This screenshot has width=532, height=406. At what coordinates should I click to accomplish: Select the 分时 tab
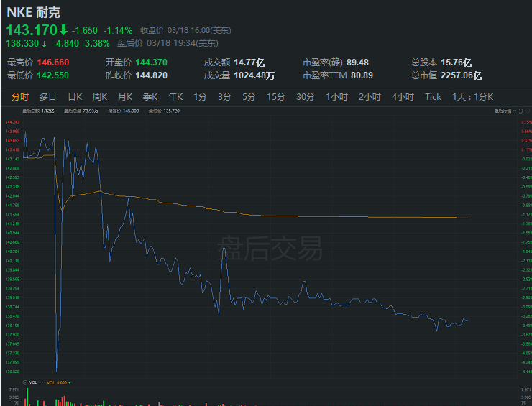tap(20, 97)
